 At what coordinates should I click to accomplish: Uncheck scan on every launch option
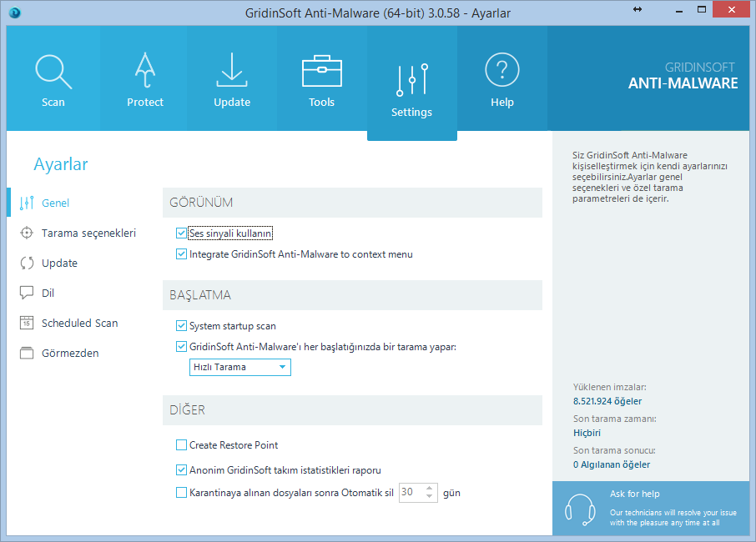pyautogui.click(x=181, y=346)
